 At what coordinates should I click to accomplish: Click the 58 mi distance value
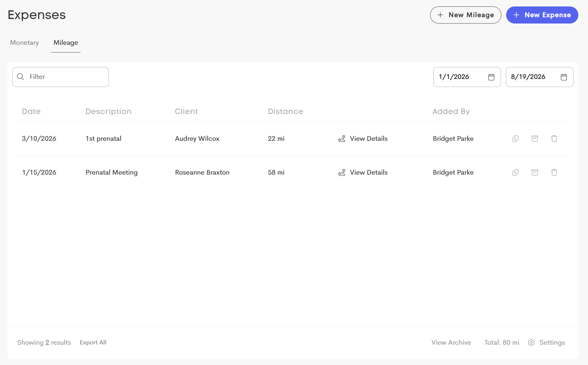(276, 172)
